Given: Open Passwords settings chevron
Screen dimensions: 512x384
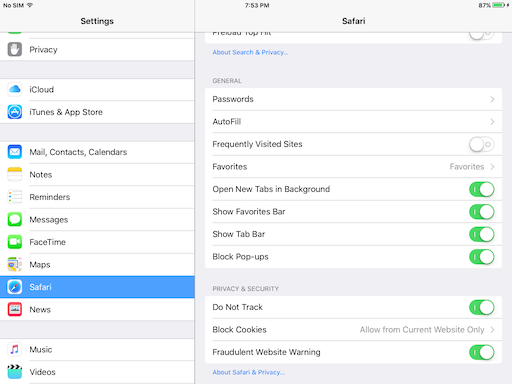Looking at the screenshot, I should pos(492,99).
